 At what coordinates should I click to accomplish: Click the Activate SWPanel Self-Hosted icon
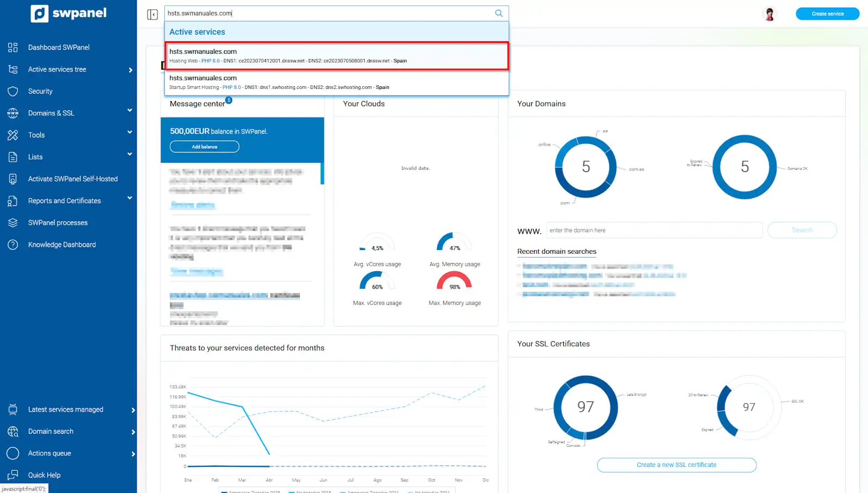click(13, 179)
